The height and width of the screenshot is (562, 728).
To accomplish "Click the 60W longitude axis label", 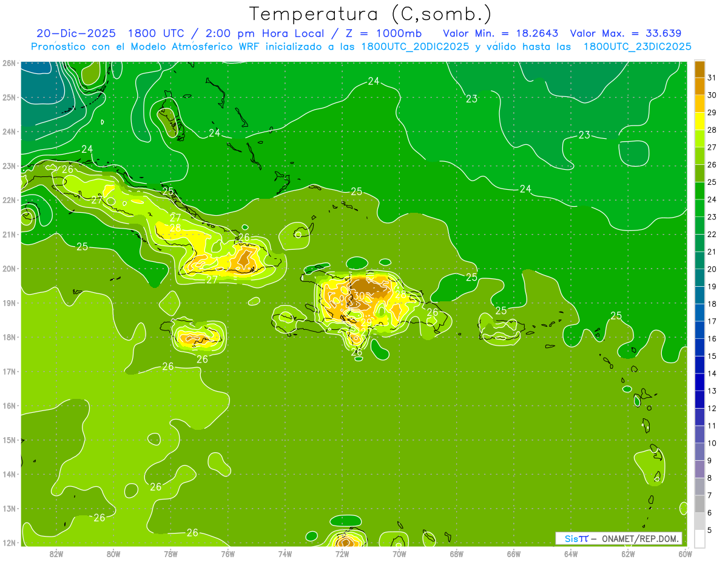I will click(685, 554).
